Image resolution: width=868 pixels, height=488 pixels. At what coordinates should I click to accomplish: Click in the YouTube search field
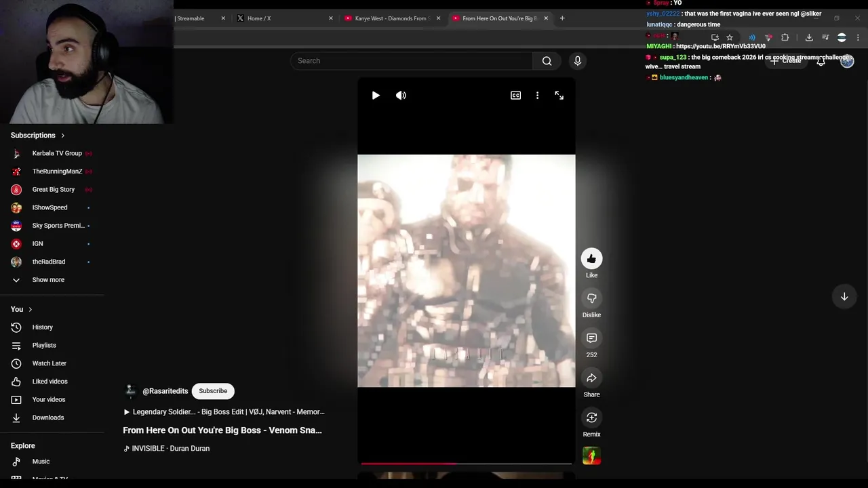point(412,61)
